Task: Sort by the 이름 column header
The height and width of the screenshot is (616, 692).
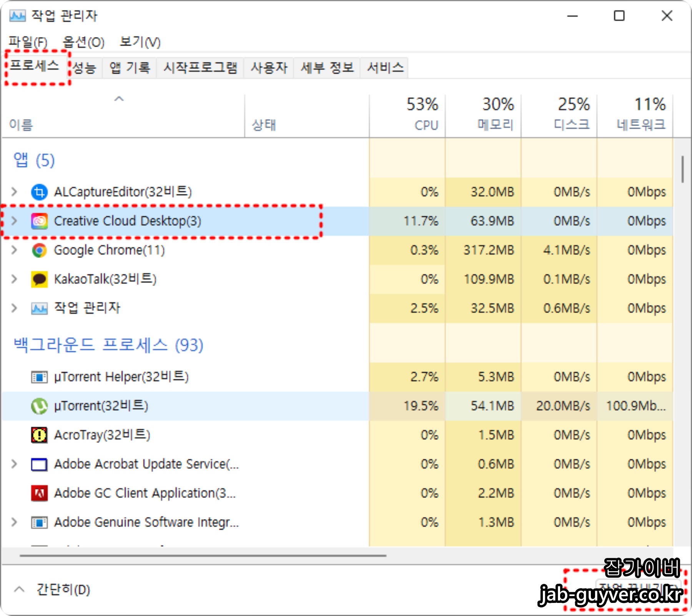Action: click(123, 116)
